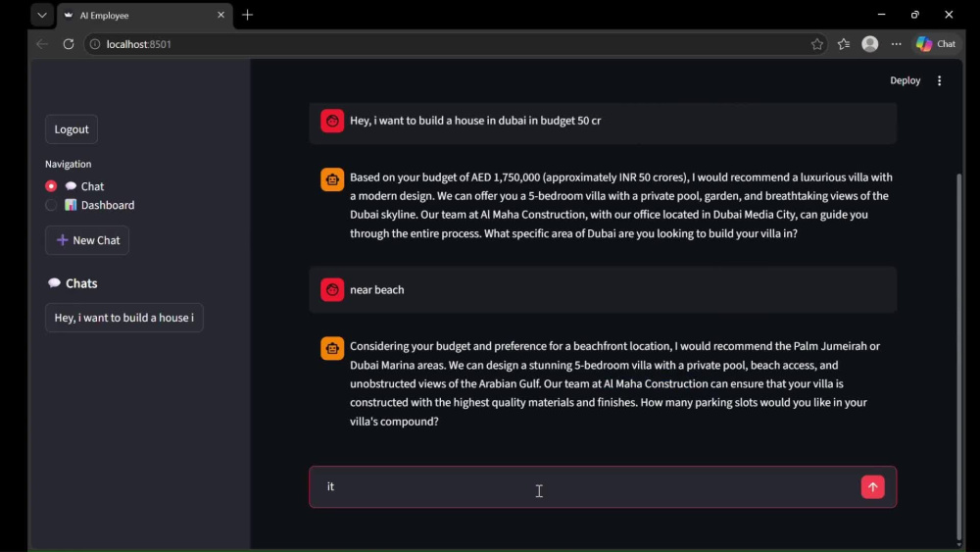Reload the page with browser refresh icon
The height and width of the screenshot is (552, 980).
(x=69, y=44)
